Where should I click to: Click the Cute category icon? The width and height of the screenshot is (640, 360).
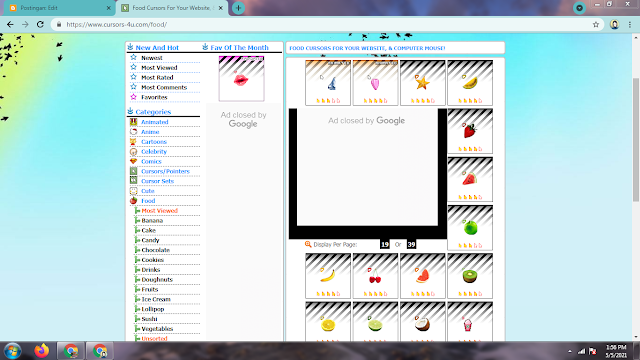pos(133,191)
